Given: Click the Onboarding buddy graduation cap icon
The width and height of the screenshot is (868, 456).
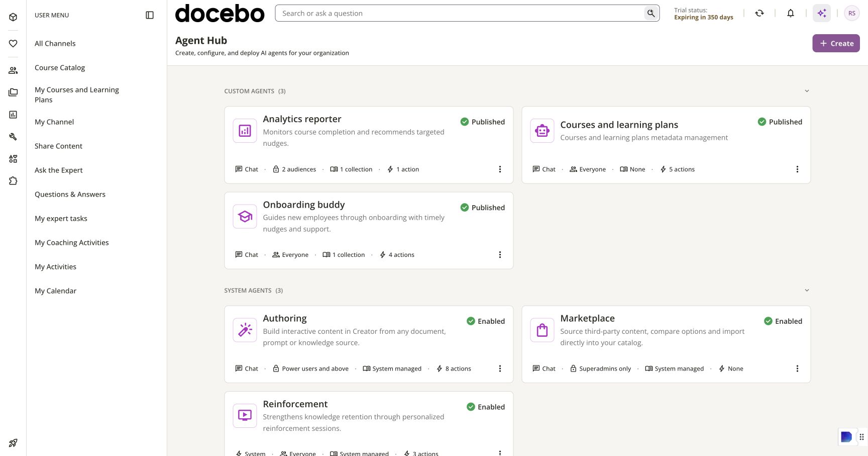Looking at the screenshot, I should (245, 217).
